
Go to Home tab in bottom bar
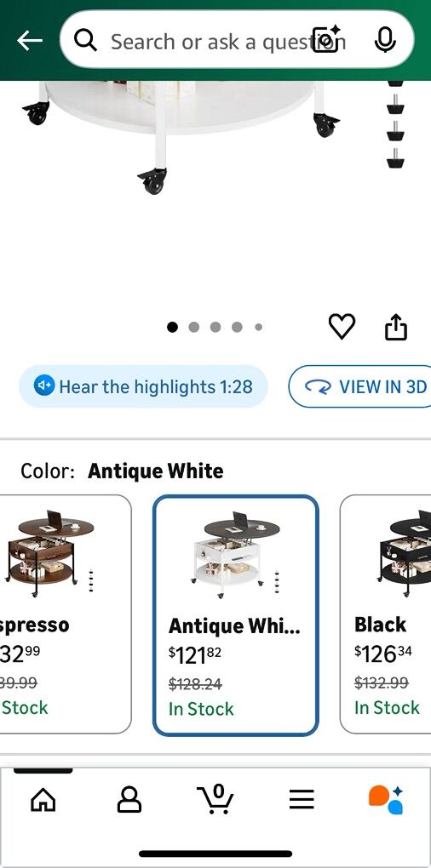point(43,799)
